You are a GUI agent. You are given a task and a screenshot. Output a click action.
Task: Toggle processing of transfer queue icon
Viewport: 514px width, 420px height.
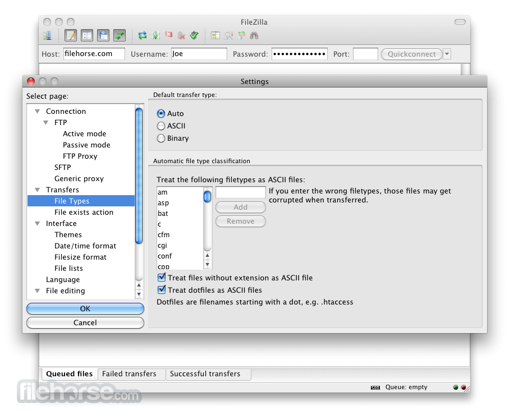pyautogui.click(x=155, y=35)
